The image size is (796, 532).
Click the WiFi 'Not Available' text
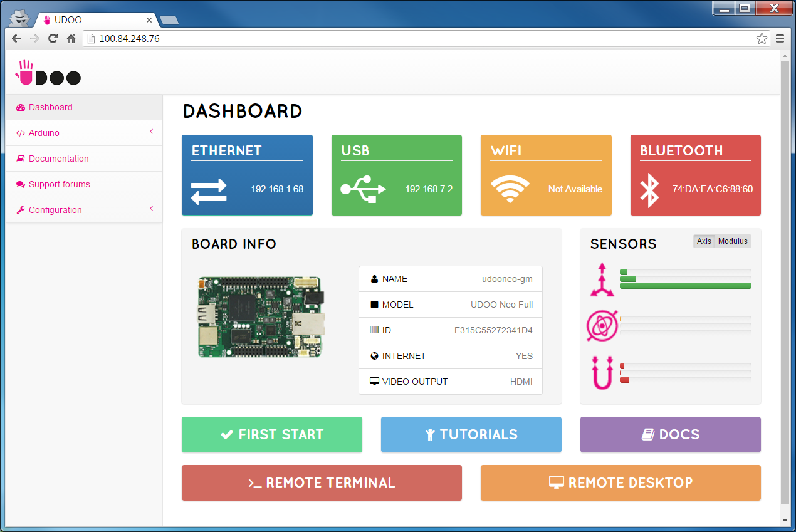pos(575,189)
